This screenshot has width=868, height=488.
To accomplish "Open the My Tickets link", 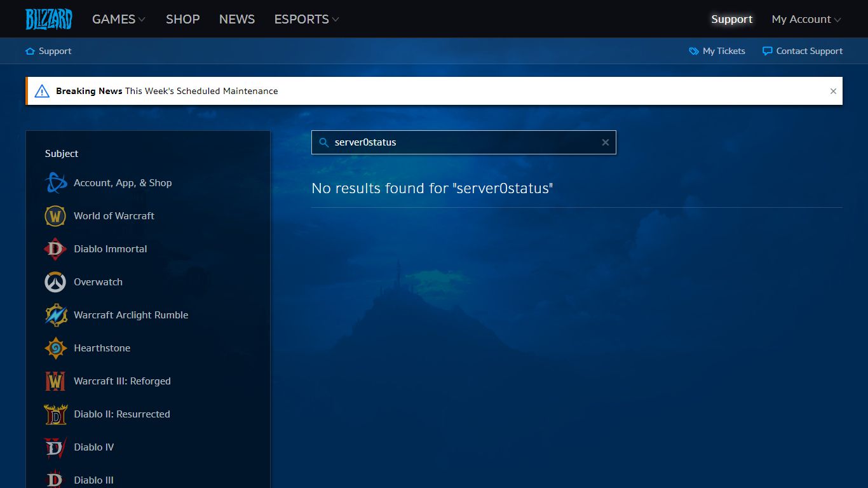I will point(724,51).
